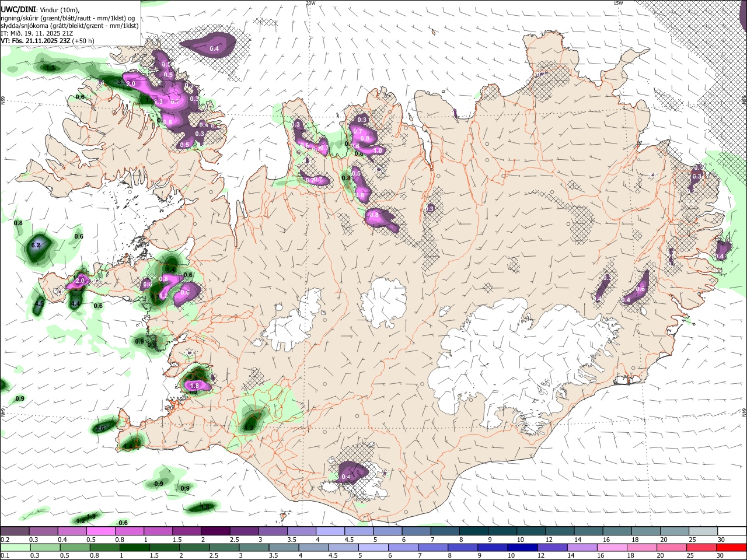Screen dimensions: 747x560
Task: Click the 6.2 rain value on the map
Action: (36, 245)
